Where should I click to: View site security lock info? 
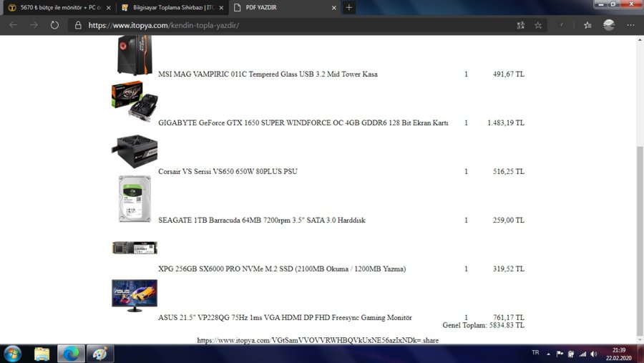pos(78,25)
